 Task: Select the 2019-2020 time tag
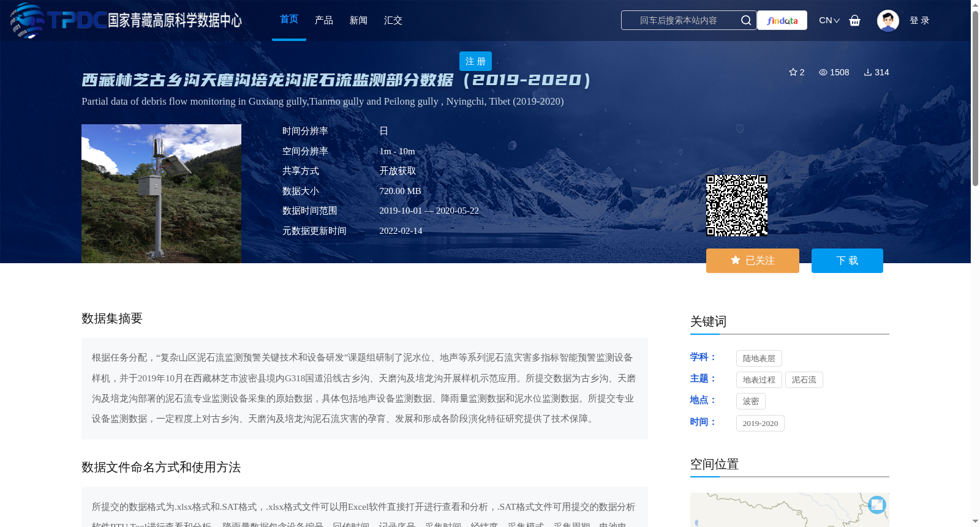(760, 423)
